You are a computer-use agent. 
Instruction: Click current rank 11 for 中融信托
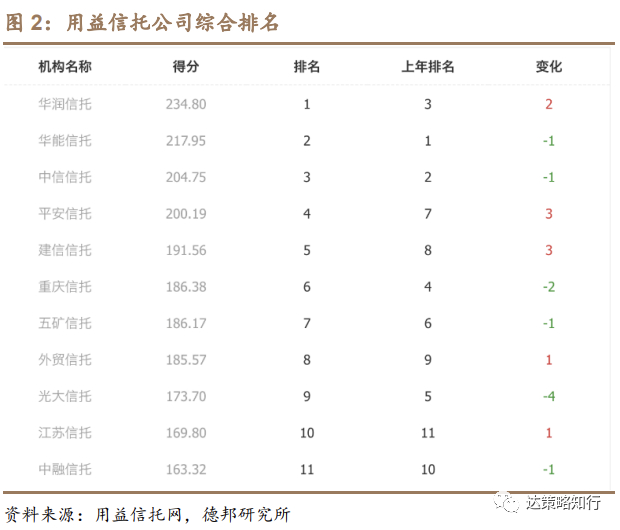[307, 469]
